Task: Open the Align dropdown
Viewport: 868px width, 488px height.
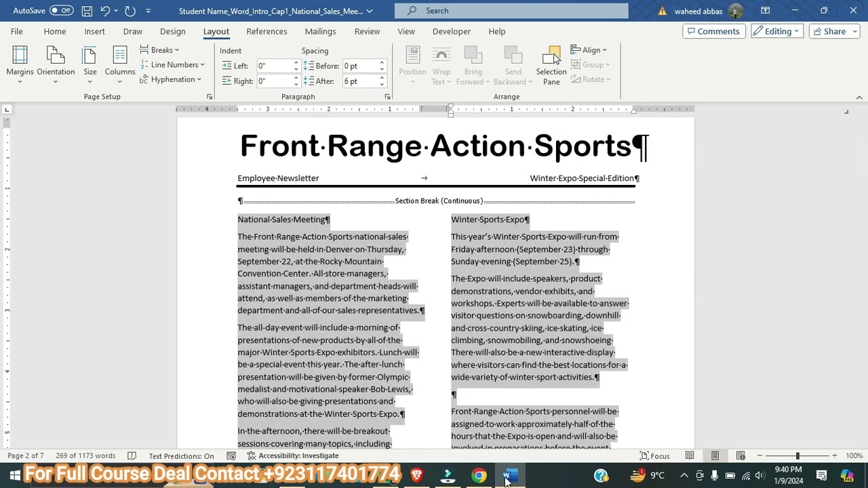Action: (589, 50)
